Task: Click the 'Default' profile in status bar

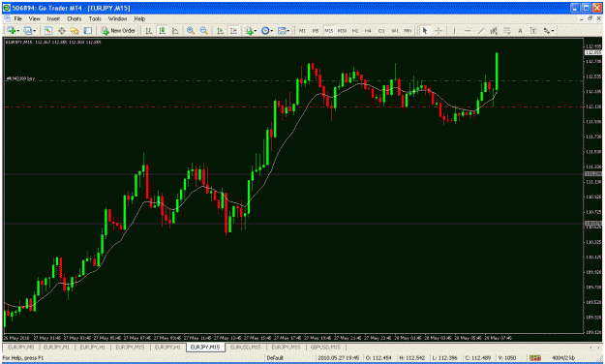Action: point(275,358)
